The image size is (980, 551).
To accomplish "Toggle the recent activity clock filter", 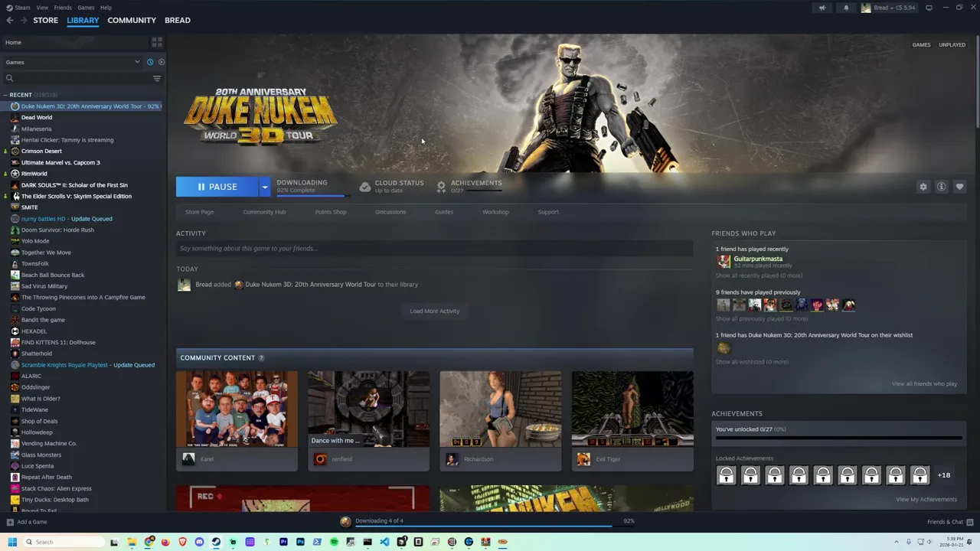I will pyautogui.click(x=150, y=62).
